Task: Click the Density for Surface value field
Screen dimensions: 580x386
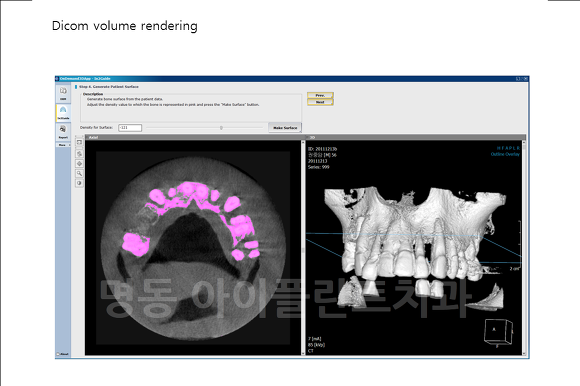Action: coord(130,128)
